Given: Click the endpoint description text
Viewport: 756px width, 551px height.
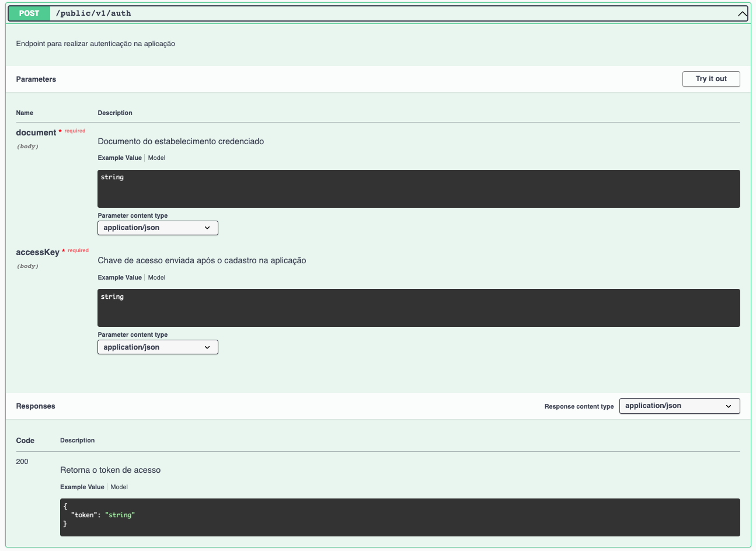Looking at the screenshot, I should 96,44.
